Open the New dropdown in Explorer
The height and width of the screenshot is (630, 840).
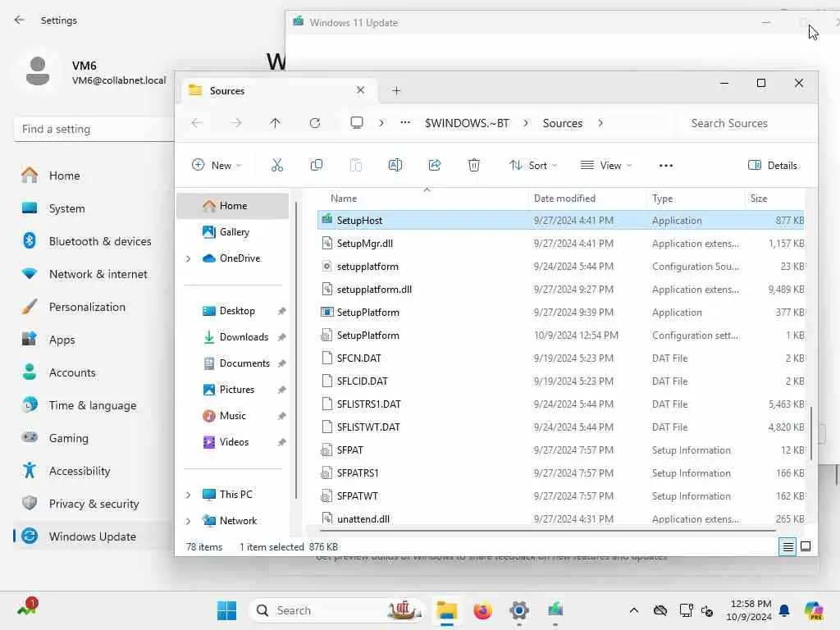(x=217, y=165)
